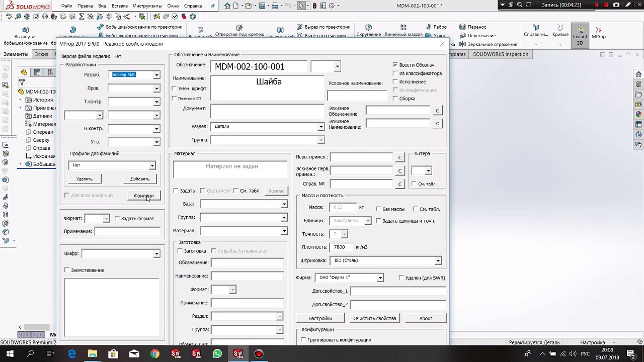
Task: Open the Разраб. developer dropdown
Action: [156, 75]
